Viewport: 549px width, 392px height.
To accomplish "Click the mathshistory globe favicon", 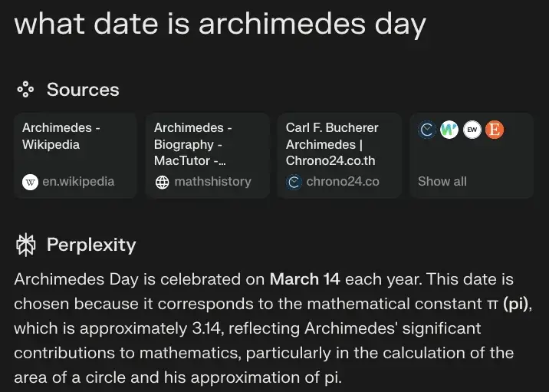I will click(x=162, y=182).
